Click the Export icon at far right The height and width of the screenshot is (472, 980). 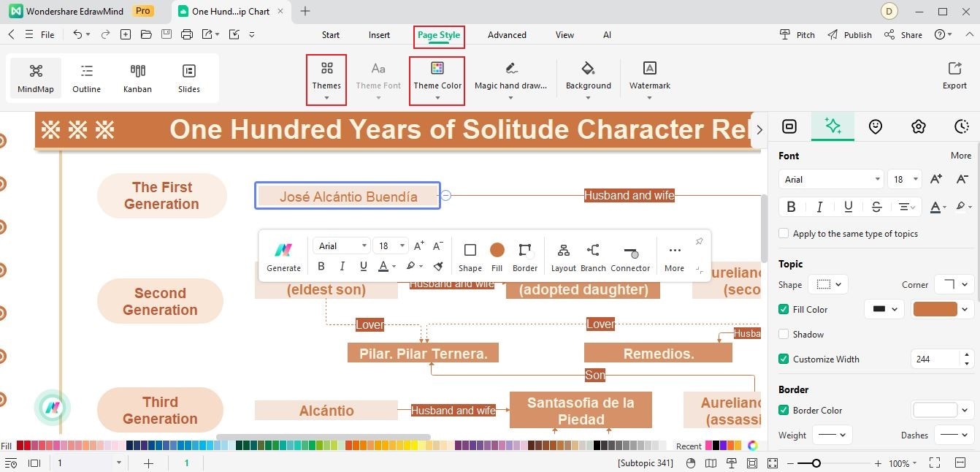[954, 75]
